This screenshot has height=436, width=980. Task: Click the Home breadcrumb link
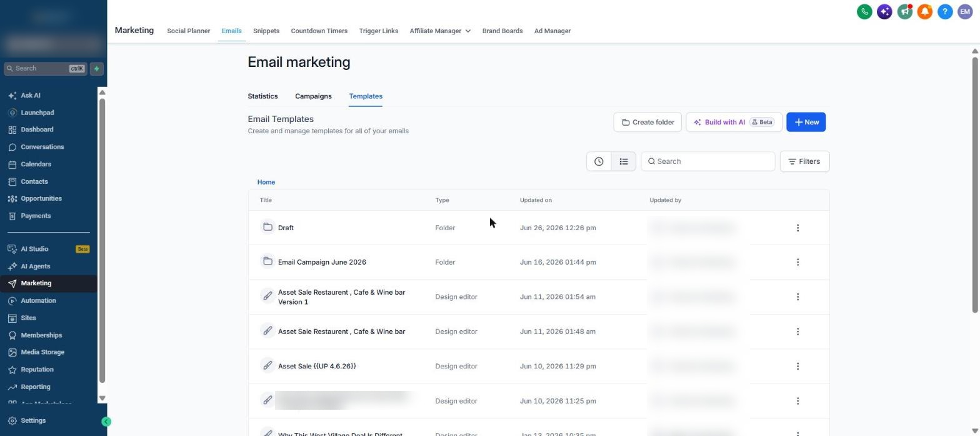click(266, 182)
